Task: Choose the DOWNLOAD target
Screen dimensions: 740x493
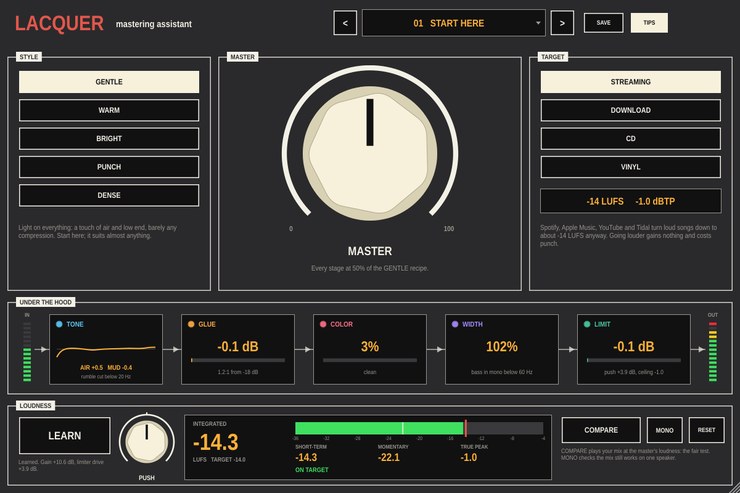Action: pyautogui.click(x=631, y=110)
